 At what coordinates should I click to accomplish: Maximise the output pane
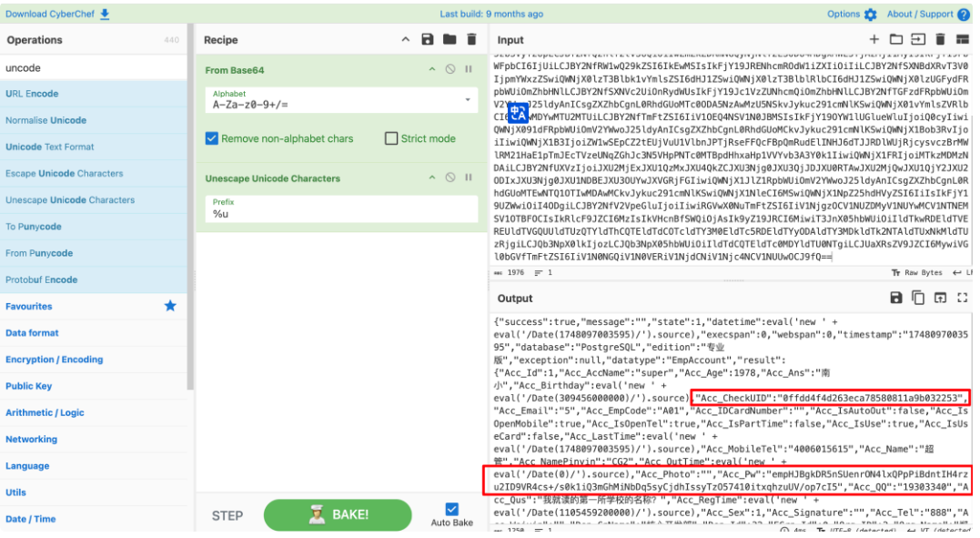963,298
